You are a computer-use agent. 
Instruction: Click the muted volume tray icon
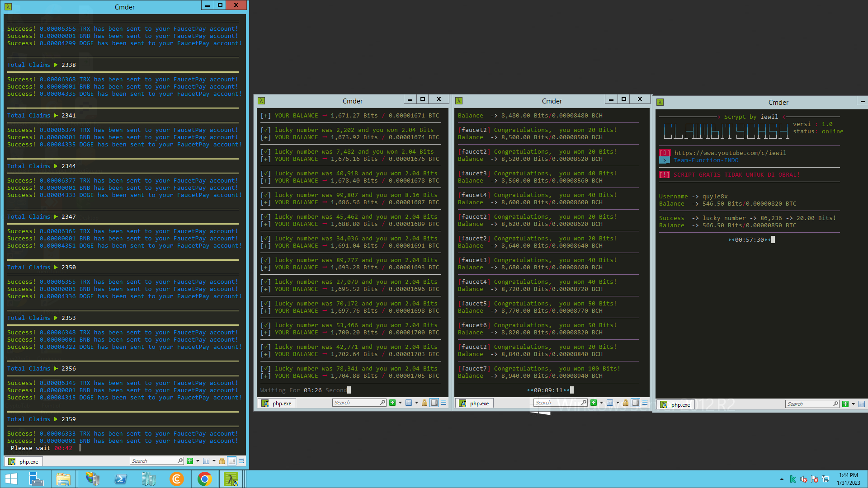pyautogui.click(x=804, y=479)
